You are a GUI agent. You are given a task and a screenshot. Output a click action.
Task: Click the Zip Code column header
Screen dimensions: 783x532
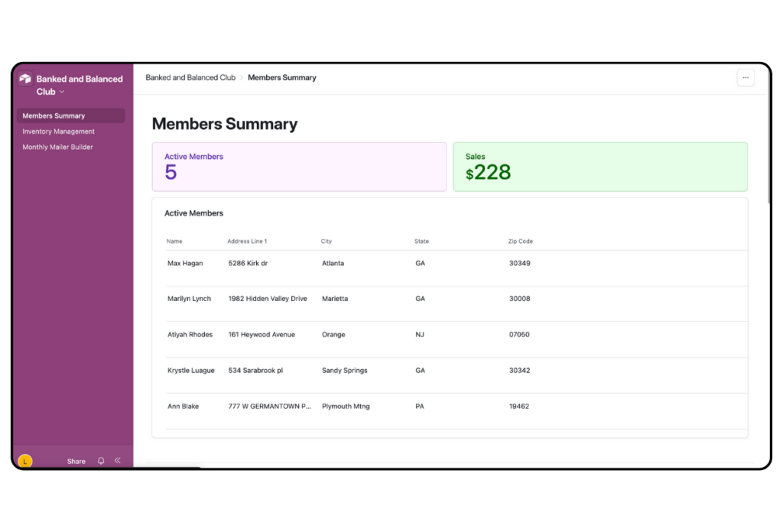520,241
